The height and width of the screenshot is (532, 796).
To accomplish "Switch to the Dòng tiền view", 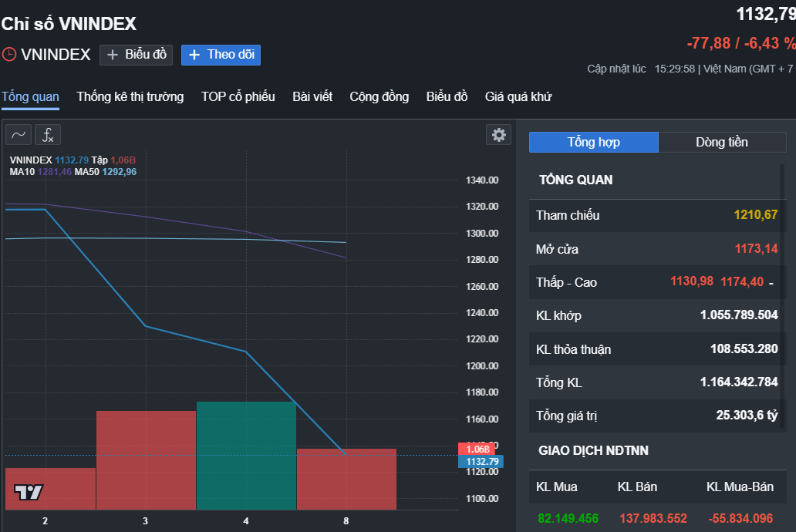I will tap(721, 142).
